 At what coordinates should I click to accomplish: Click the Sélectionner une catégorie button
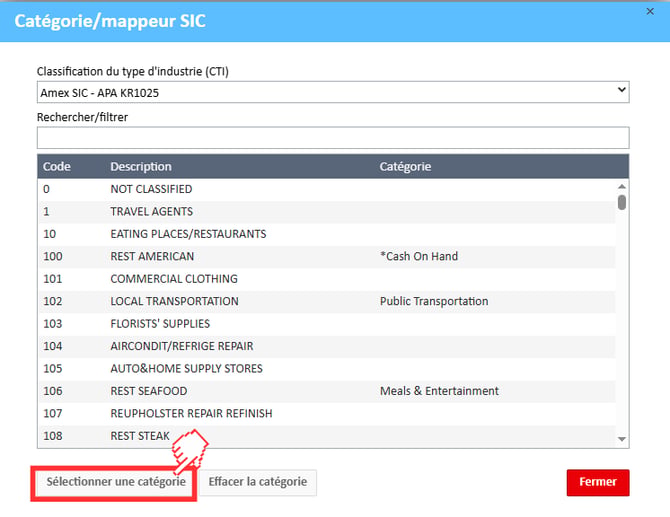115,482
